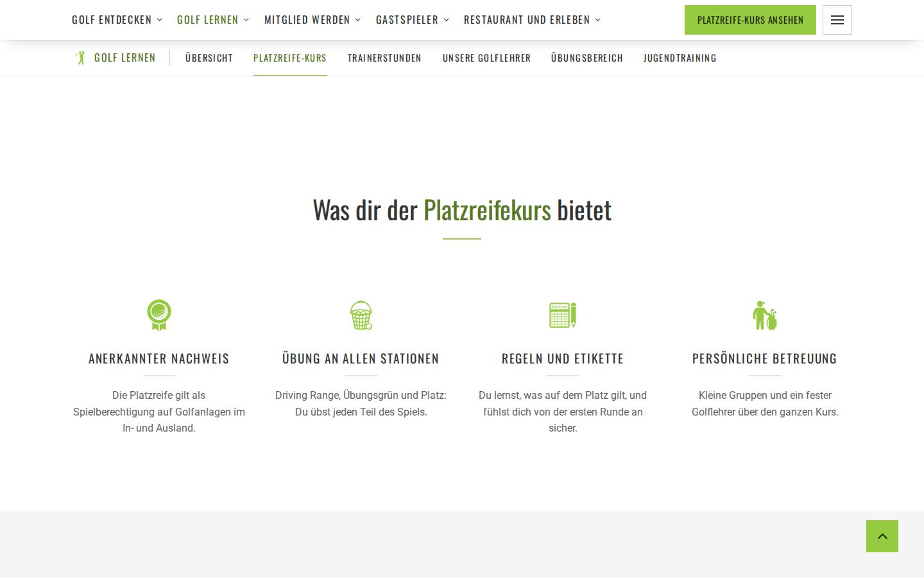924x578 pixels.
Task: Open the hamburger menu icon
Action: click(837, 20)
